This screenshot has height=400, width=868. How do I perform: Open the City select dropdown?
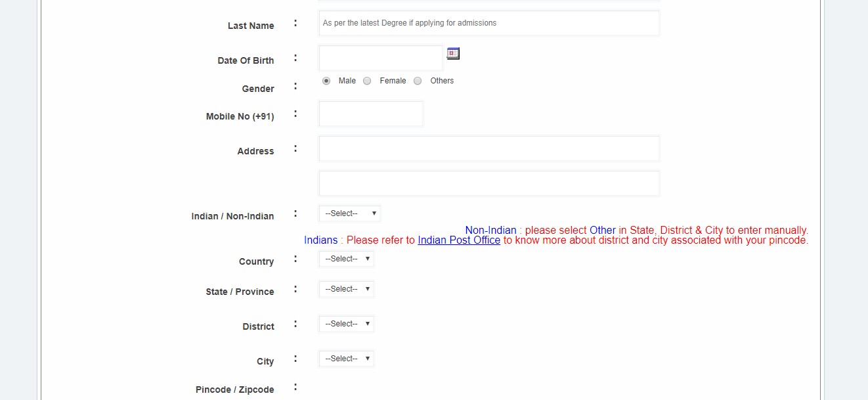[346, 359]
